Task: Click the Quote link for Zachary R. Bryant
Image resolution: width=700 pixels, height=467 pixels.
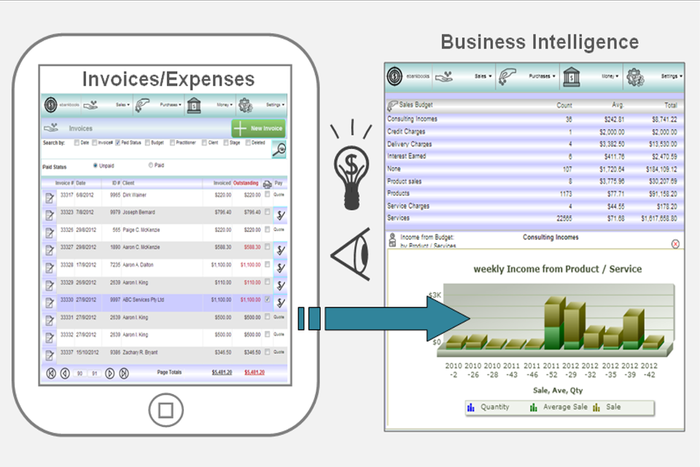Action: coord(279,352)
